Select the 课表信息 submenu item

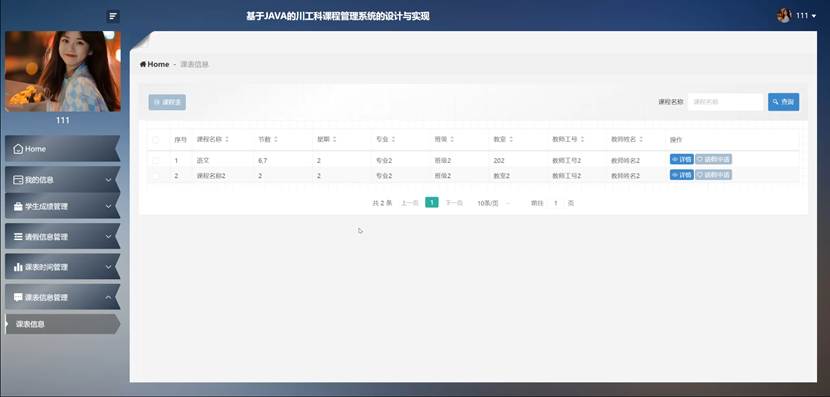click(62, 324)
